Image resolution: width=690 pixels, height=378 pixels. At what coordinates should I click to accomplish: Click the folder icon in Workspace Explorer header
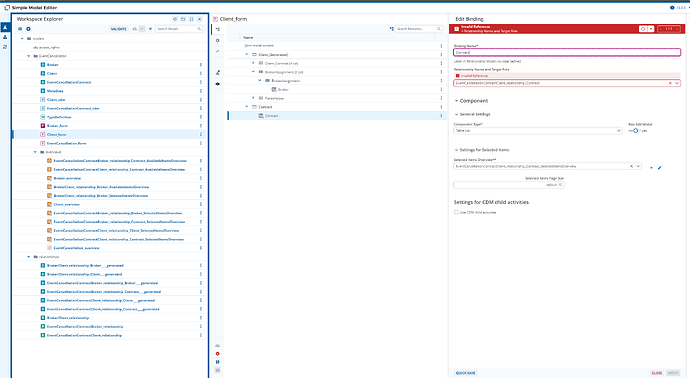[183, 19]
